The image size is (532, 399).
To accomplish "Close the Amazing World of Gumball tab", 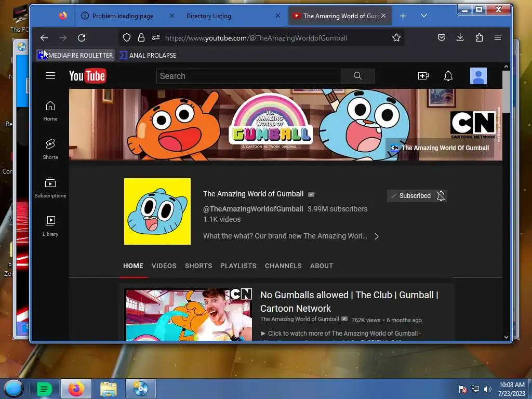I will coord(383,16).
